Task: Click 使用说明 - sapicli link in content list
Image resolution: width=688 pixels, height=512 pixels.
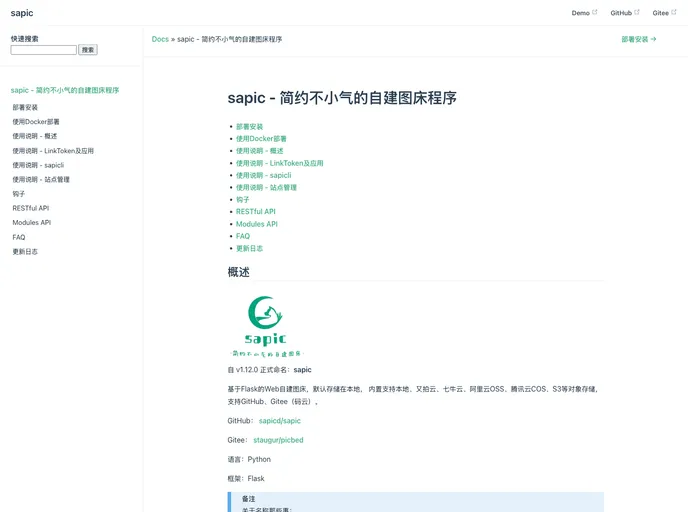Action: point(264,175)
